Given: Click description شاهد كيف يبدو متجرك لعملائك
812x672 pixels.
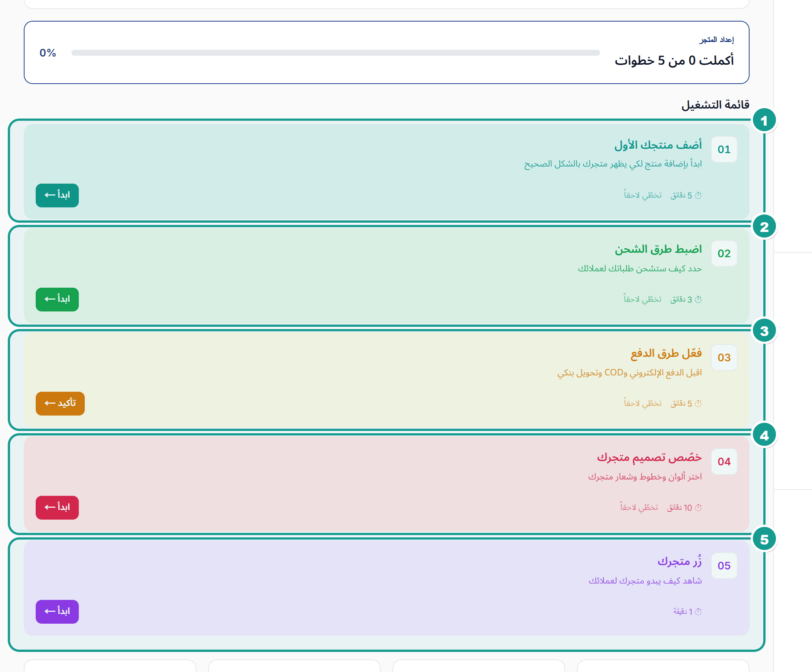Looking at the screenshot, I should coord(645,580).
